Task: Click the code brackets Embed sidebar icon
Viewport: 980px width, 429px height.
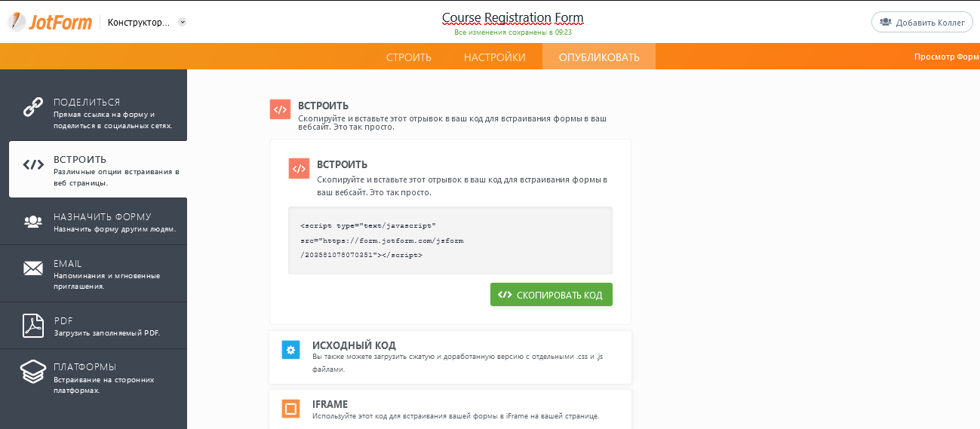Action: (33, 165)
